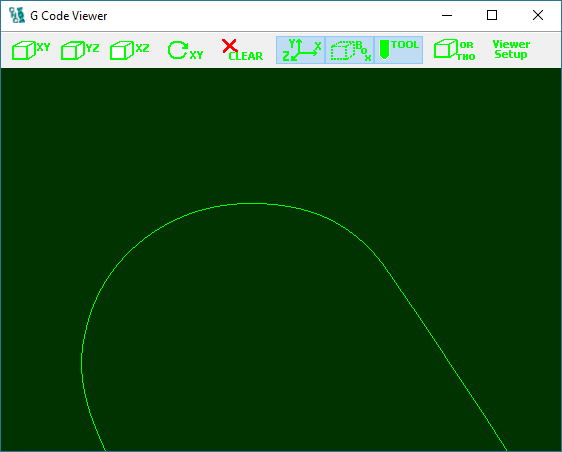Click the G Code Viewer title text
This screenshot has width=562, height=452.
point(68,16)
